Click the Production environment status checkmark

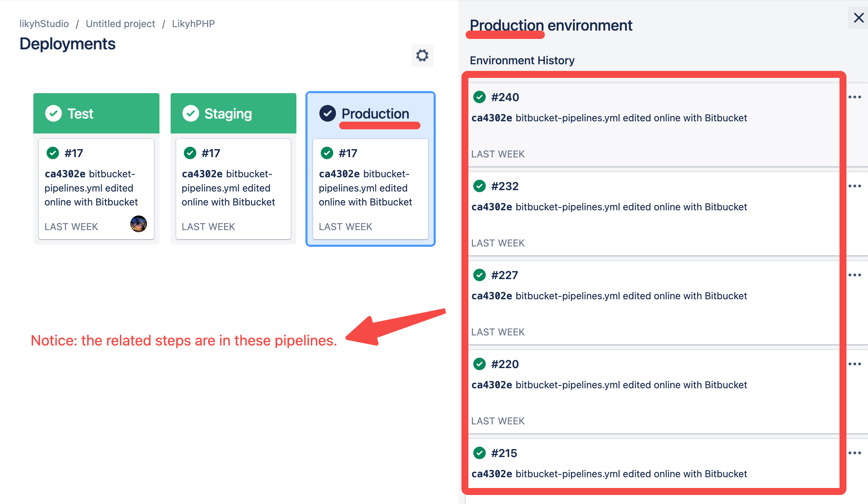(327, 113)
